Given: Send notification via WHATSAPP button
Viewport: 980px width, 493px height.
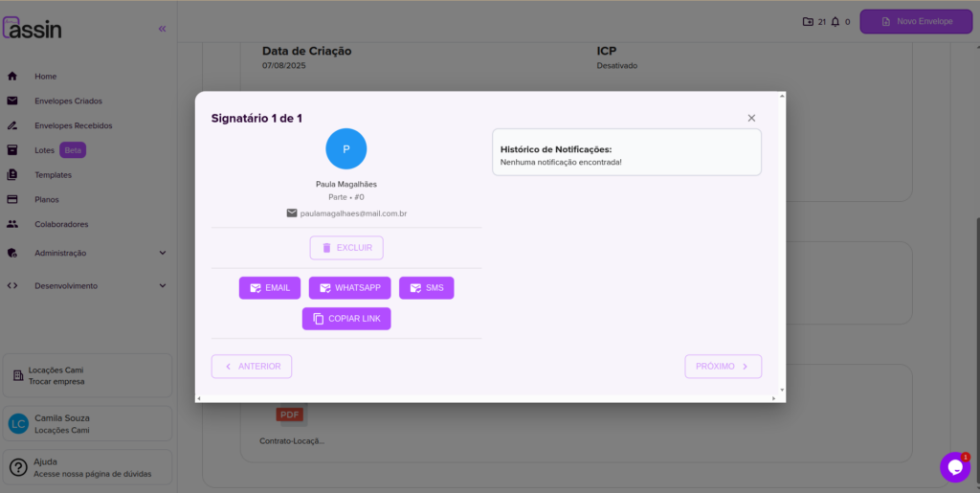Looking at the screenshot, I should point(349,288).
